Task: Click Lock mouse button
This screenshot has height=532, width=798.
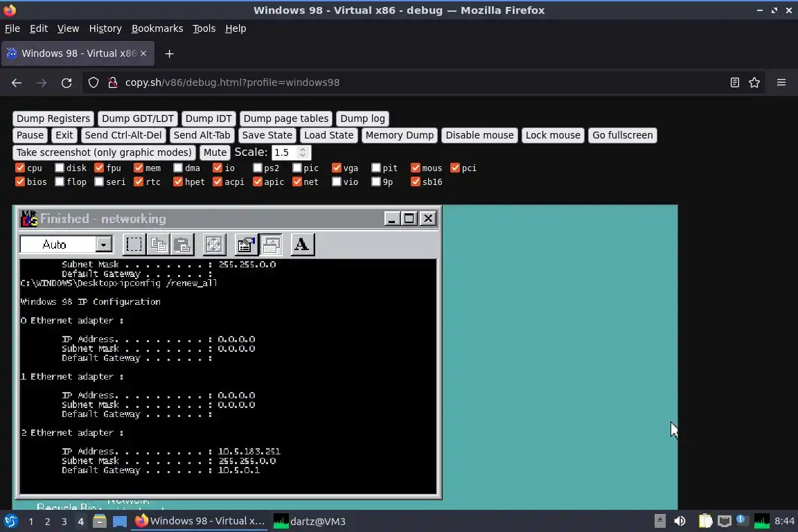Action: (x=553, y=135)
